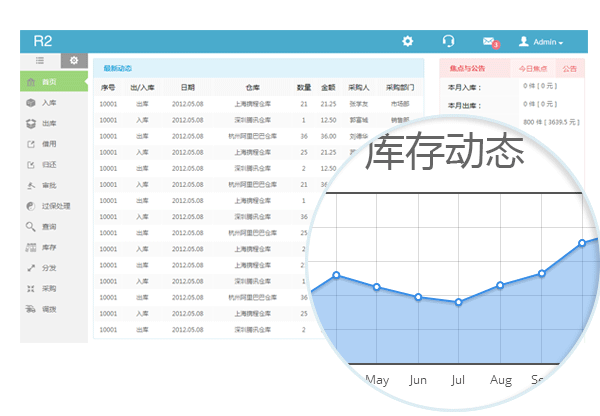
Task: Sort by 数量 column header
Action: (304, 87)
